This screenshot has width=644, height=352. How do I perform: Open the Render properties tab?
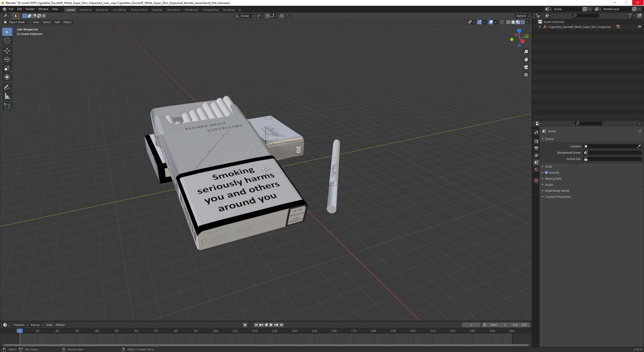pyautogui.click(x=536, y=141)
